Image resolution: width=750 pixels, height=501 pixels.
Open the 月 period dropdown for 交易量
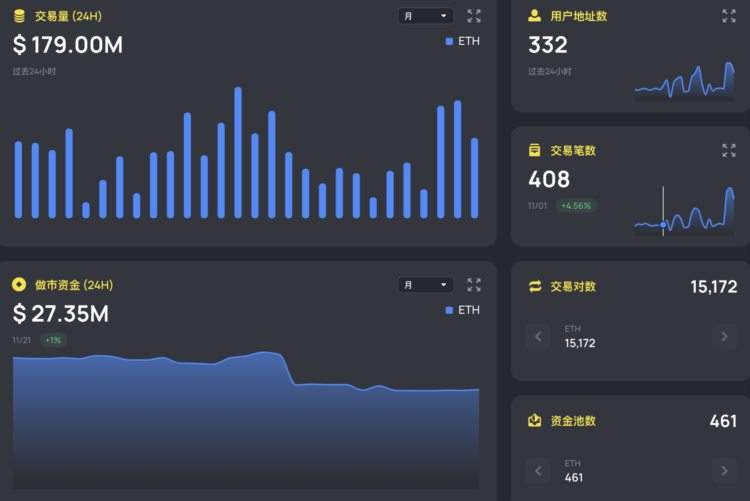425,16
